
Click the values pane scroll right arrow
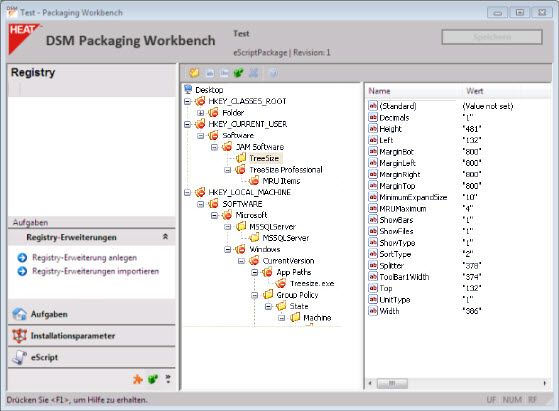[545, 383]
